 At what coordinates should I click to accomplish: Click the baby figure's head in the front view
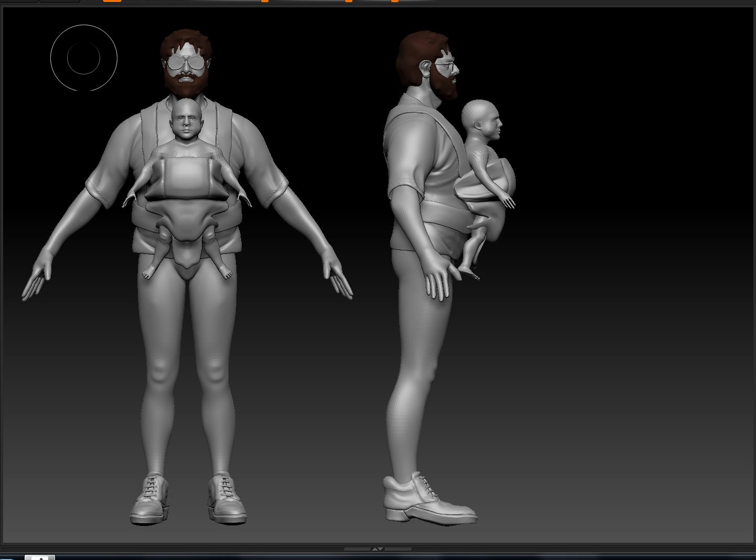tap(187, 120)
